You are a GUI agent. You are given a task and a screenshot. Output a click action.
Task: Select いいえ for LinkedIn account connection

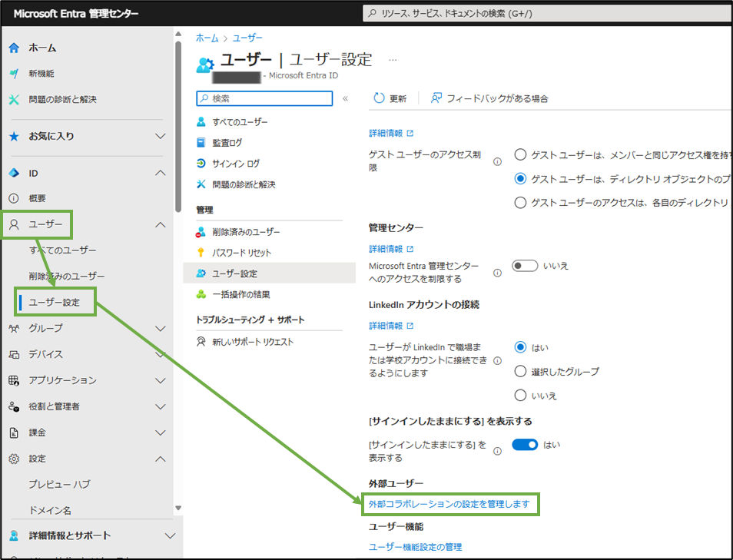coord(520,396)
